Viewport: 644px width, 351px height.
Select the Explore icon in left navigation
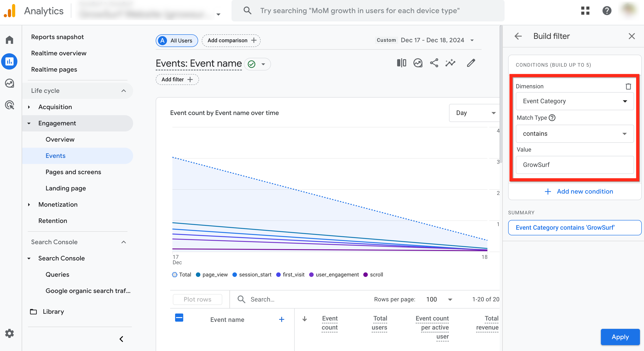(x=9, y=83)
